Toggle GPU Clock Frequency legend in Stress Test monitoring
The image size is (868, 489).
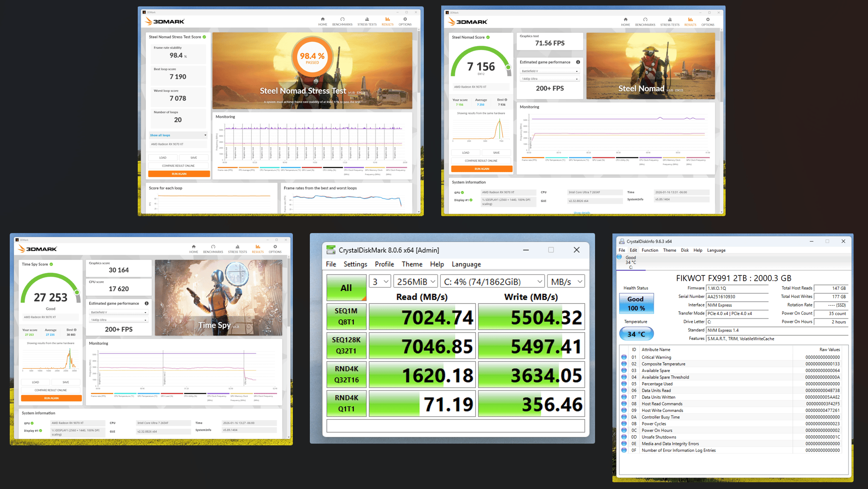pyautogui.click(x=396, y=170)
